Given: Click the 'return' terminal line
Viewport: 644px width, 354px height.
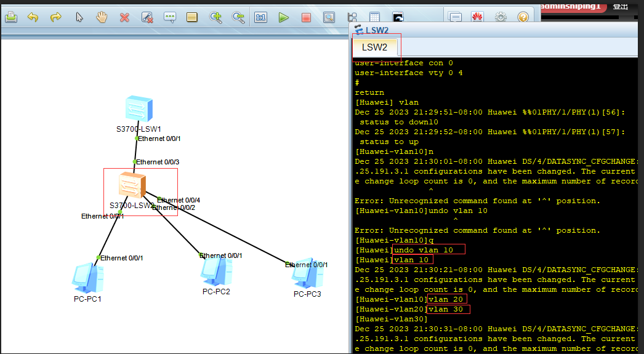Looking at the screenshot, I should (x=369, y=92).
